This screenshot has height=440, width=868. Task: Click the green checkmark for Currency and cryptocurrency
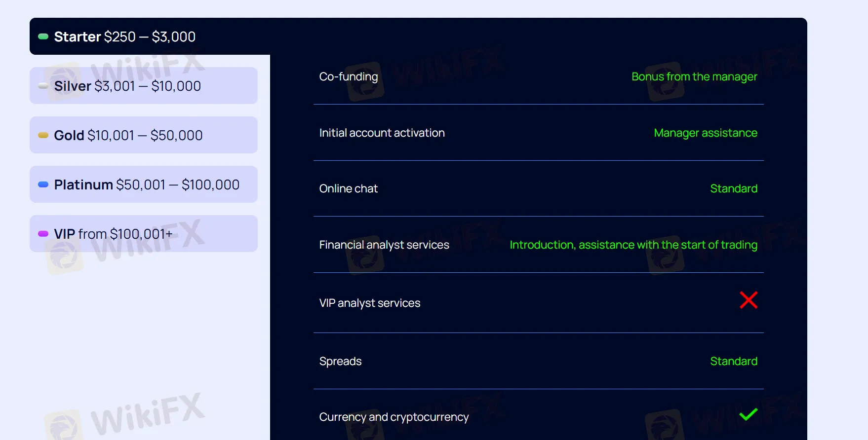point(749,415)
